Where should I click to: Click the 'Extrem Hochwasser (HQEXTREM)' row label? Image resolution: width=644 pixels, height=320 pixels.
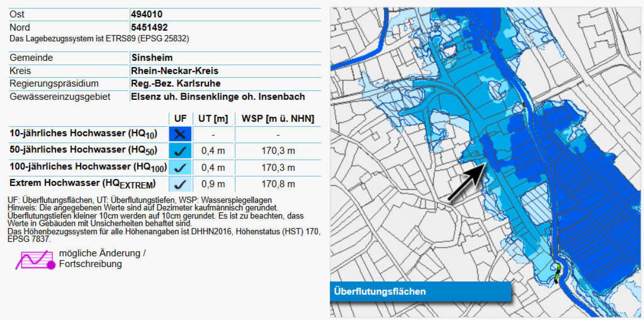coord(83,184)
